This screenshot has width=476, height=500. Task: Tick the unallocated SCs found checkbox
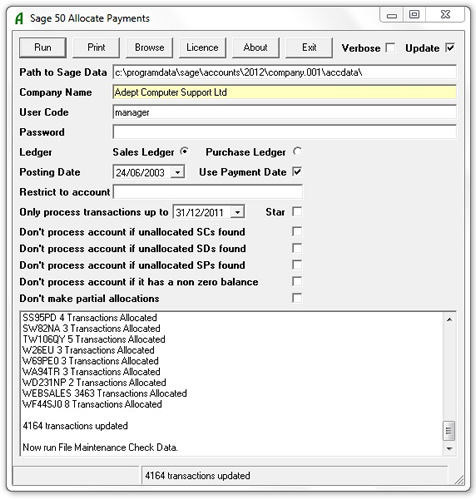point(297,231)
